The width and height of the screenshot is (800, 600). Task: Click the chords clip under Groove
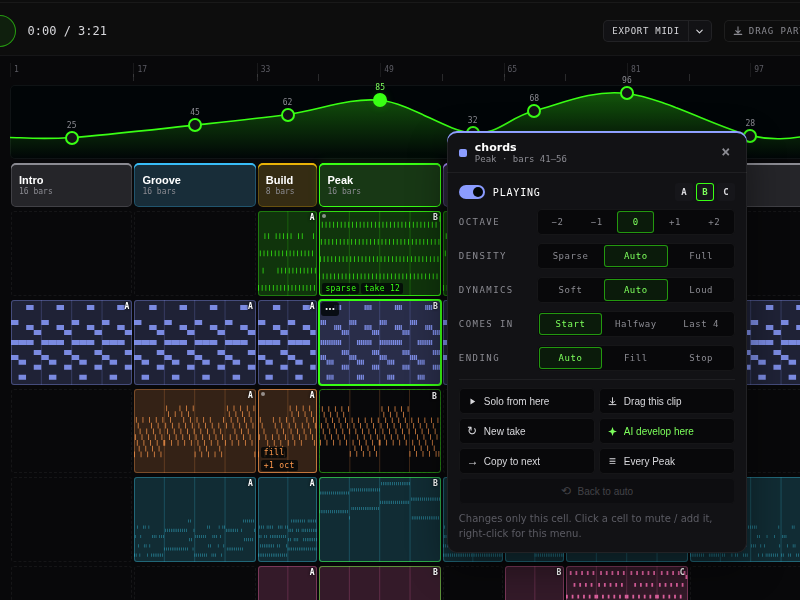[x=195, y=342]
